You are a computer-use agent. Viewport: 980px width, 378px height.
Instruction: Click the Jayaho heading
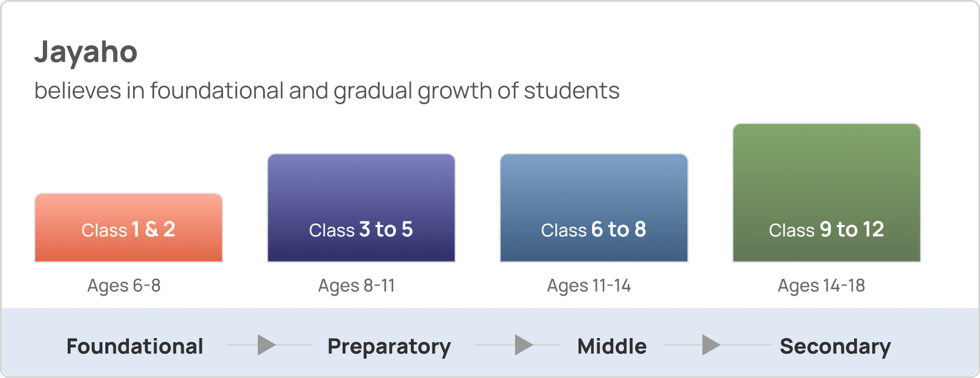point(86,52)
